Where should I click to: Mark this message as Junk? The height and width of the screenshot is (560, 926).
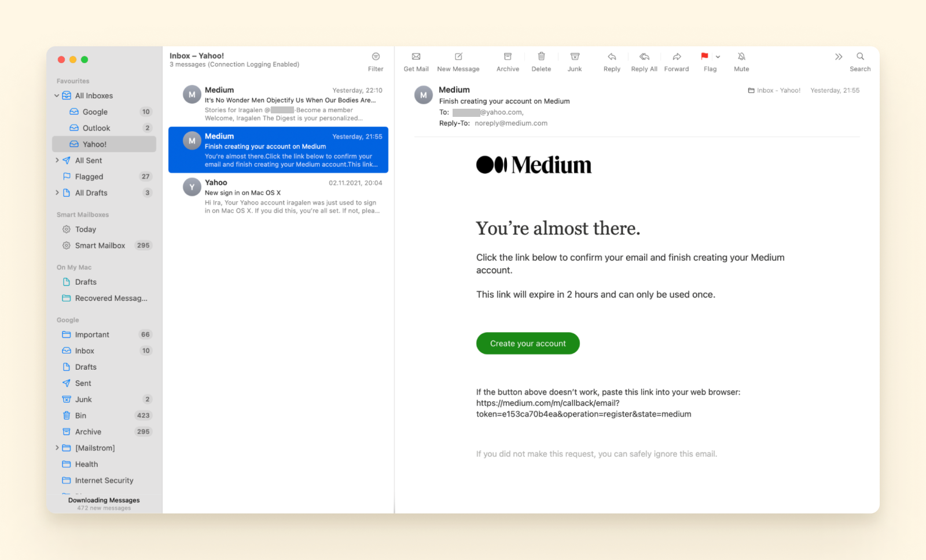[x=574, y=61]
